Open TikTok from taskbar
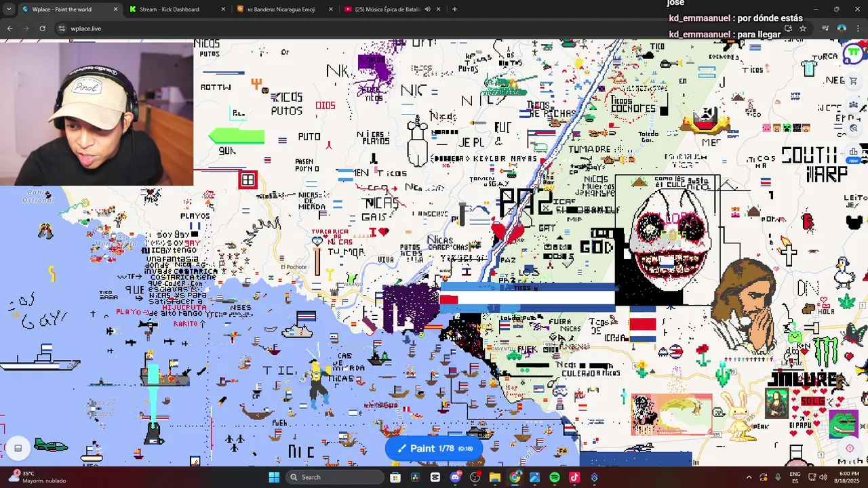 point(574,477)
